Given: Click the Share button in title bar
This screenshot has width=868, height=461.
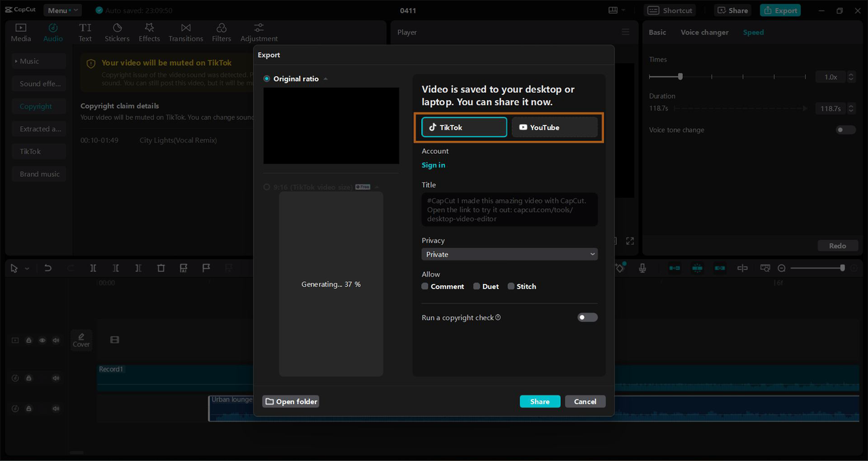Looking at the screenshot, I should (x=732, y=10).
